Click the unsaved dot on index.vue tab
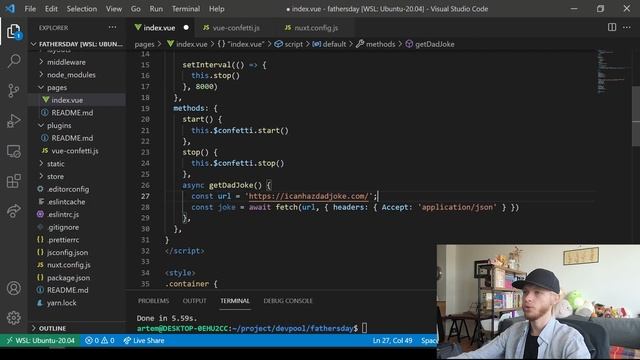Screen dimensions: 640x360 (x=186, y=28)
